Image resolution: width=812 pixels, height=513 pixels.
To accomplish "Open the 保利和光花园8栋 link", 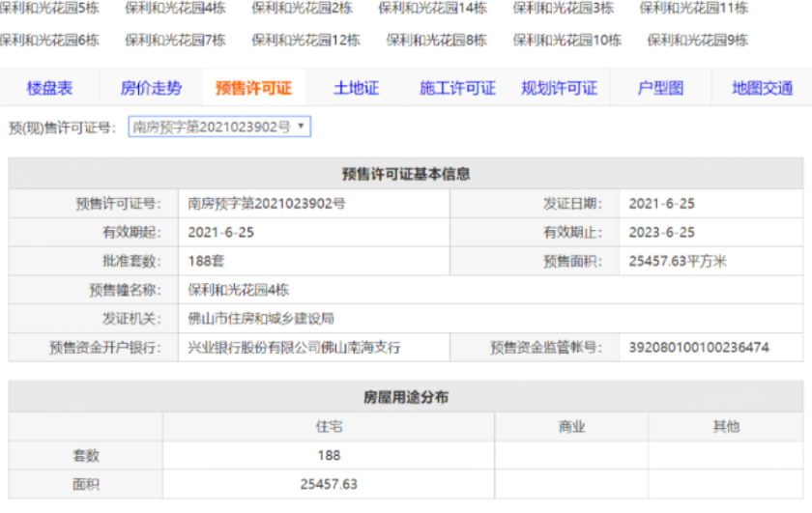I will coord(436,41).
